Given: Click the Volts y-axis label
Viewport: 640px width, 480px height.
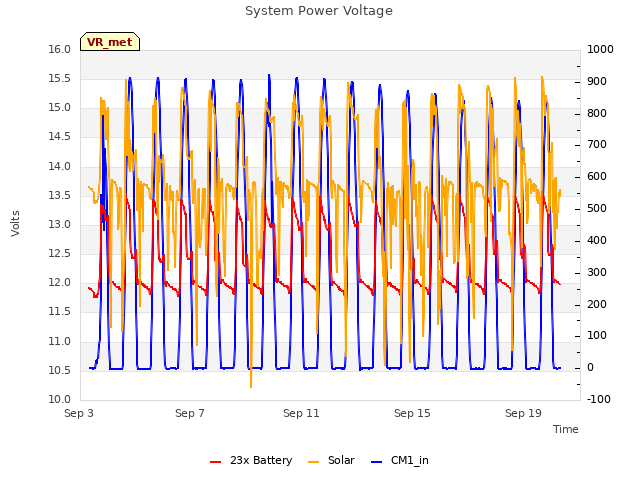Looking at the screenshot, I should click(15, 224).
